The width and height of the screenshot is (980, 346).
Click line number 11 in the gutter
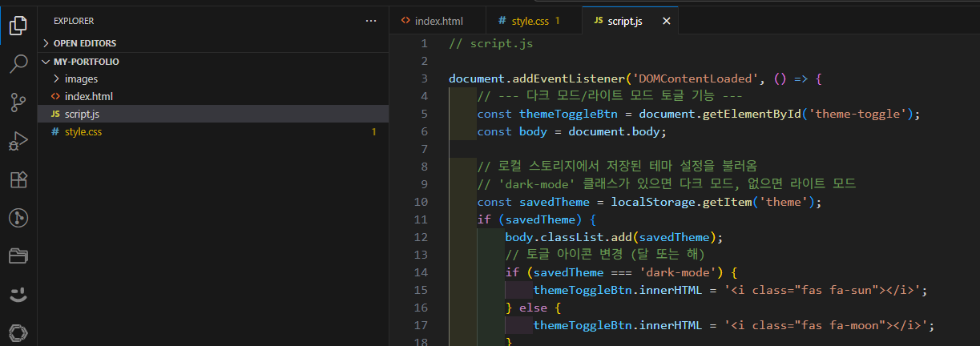tap(421, 219)
